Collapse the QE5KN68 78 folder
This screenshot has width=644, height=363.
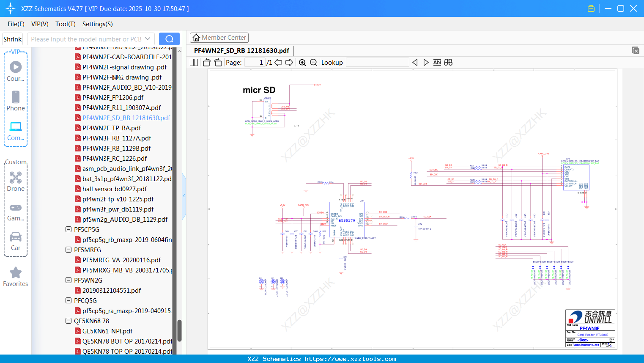point(69,321)
